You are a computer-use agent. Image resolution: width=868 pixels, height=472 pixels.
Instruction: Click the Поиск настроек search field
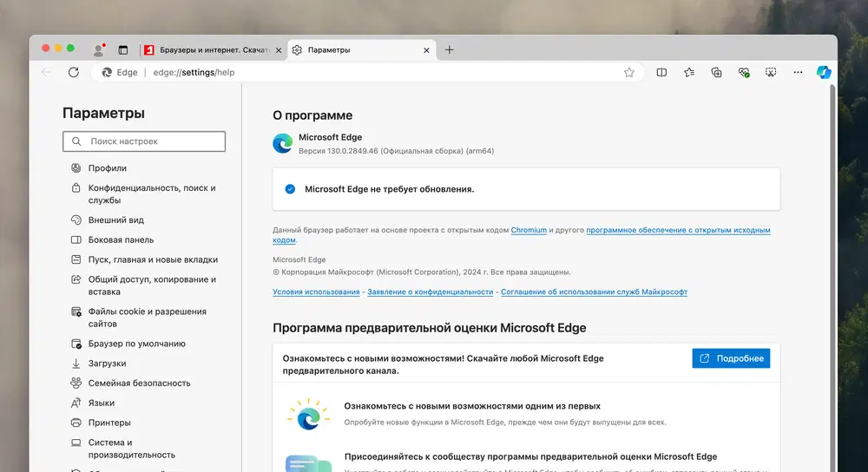coord(144,141)
